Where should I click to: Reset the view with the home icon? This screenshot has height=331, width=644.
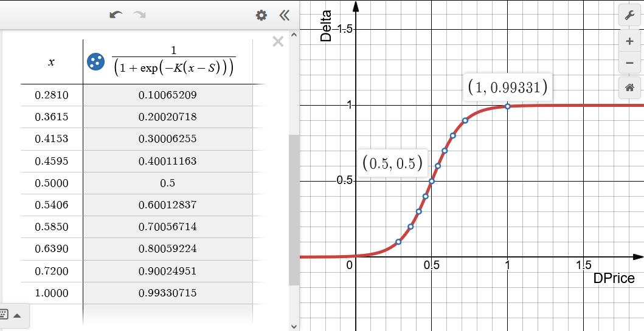click(x=629, y=88)
